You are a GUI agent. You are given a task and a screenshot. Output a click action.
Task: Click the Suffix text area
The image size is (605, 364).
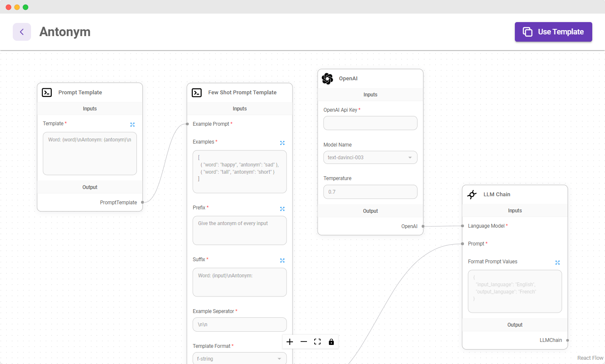240,282
